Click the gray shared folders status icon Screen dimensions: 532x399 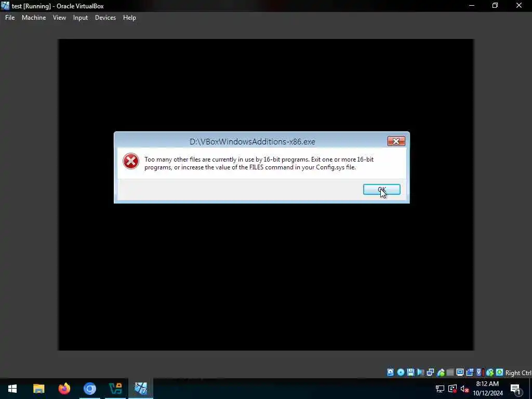(x=450, y=373)
